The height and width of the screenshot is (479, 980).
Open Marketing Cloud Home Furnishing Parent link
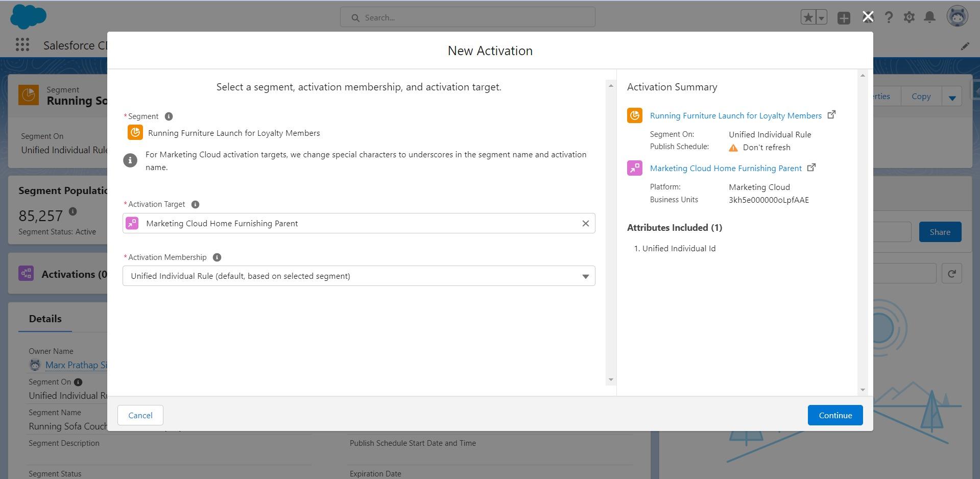726,169
